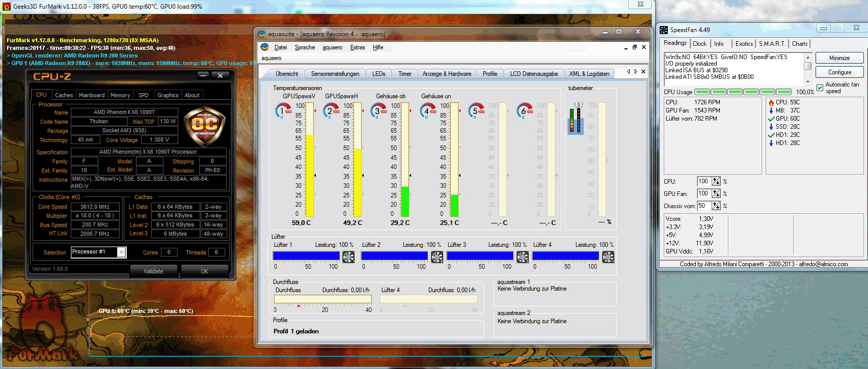Screen dimensions: 868x369
Task: Click aquasuite tab strip scroll-left arrow
Action: click(x=629, y=72)
